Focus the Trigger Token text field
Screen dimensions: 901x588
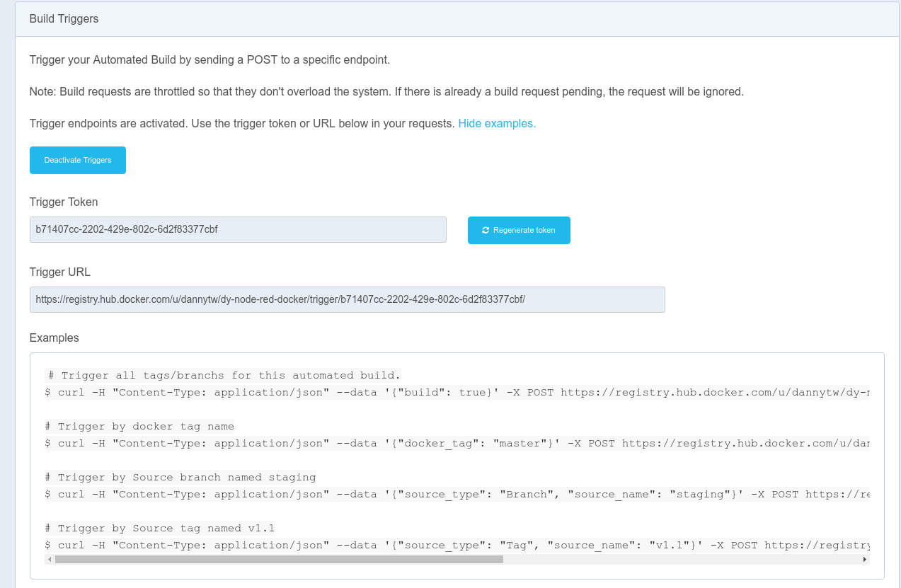pyautogui.click(x=238, y=229)
